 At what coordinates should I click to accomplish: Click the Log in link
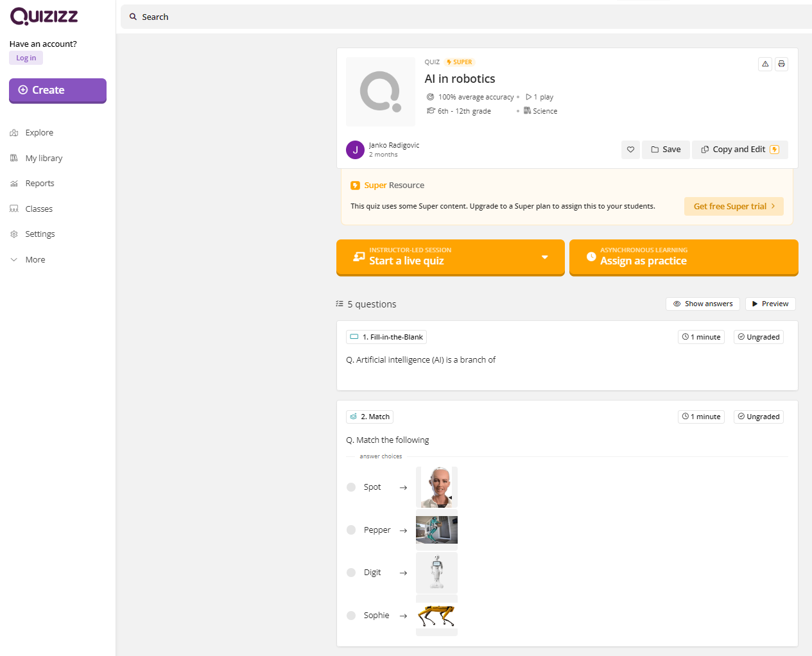point(26,58)
